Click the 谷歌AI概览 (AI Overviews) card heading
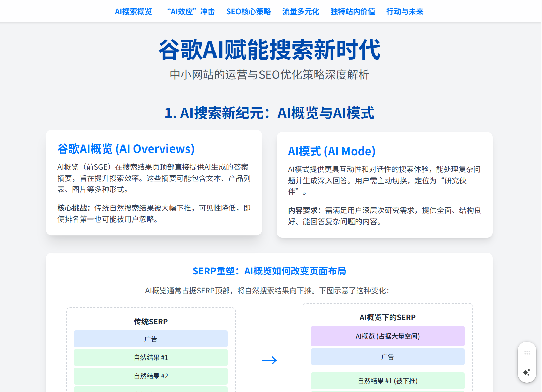 click(x=126, y=149)
